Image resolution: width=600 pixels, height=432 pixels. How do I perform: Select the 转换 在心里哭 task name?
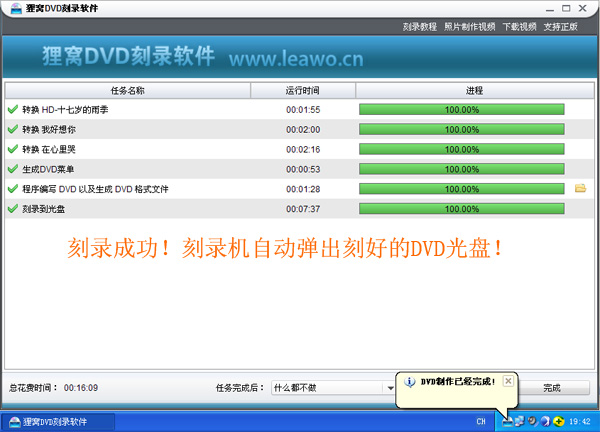click(x=49, y=150)
